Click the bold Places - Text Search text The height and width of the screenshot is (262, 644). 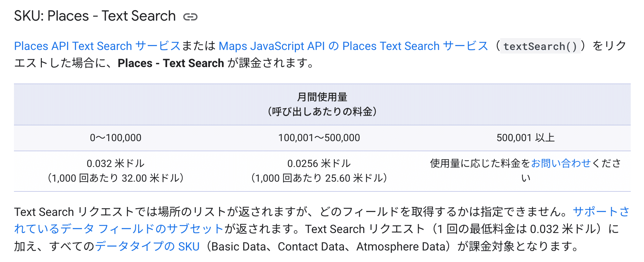pyautogui.click(x=171, y=63)
